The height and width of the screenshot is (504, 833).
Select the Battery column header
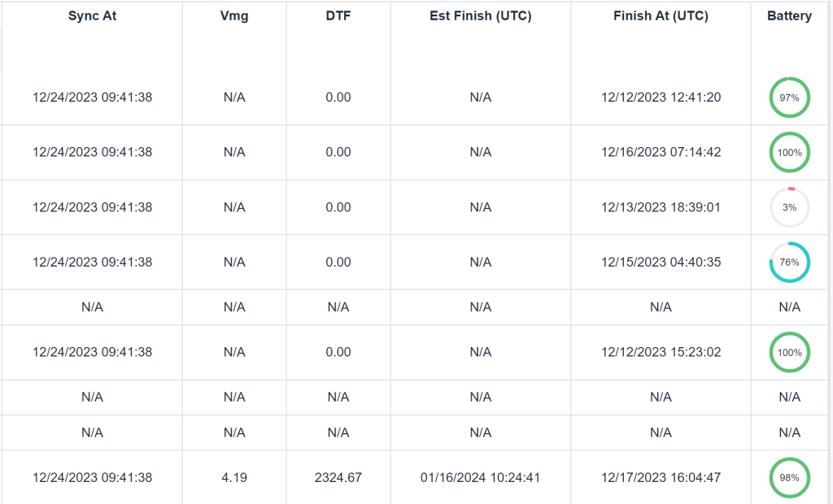click(789, 16)
